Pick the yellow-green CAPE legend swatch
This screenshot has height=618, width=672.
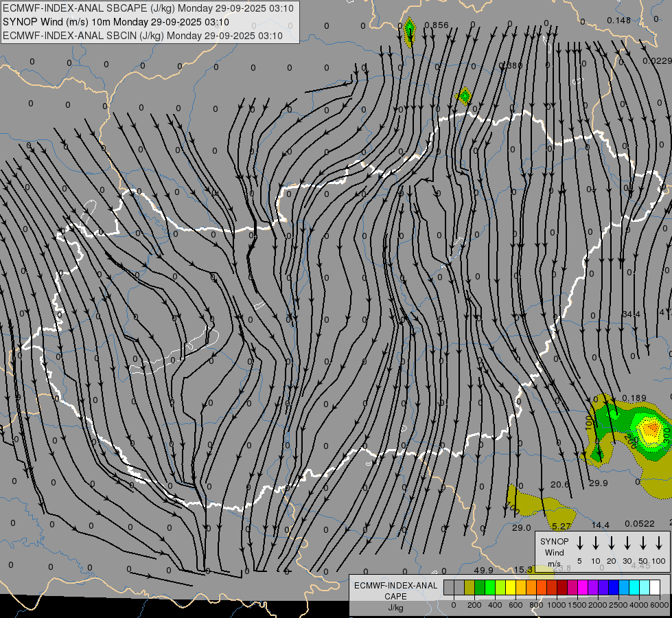point(500,587)
